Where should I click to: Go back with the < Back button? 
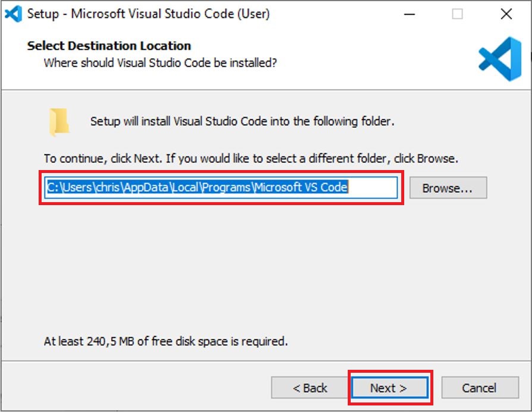310,388
